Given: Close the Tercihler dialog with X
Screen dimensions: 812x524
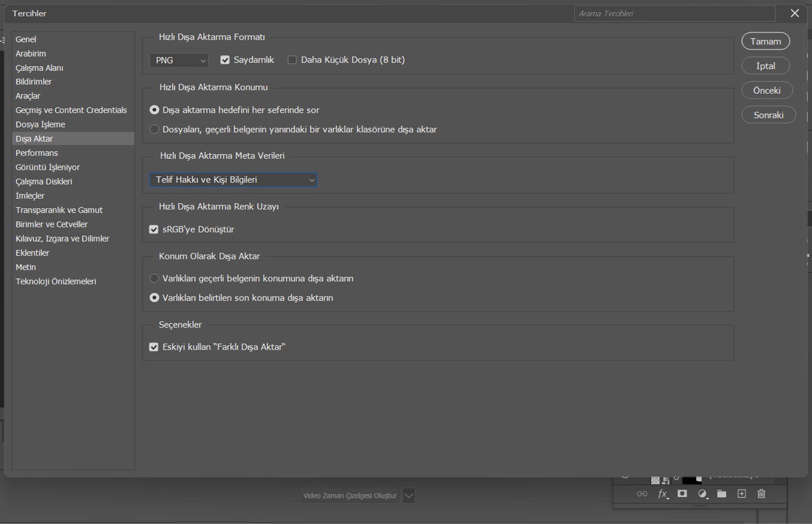Looking at the screenshot, I should [x=795, y=14].
